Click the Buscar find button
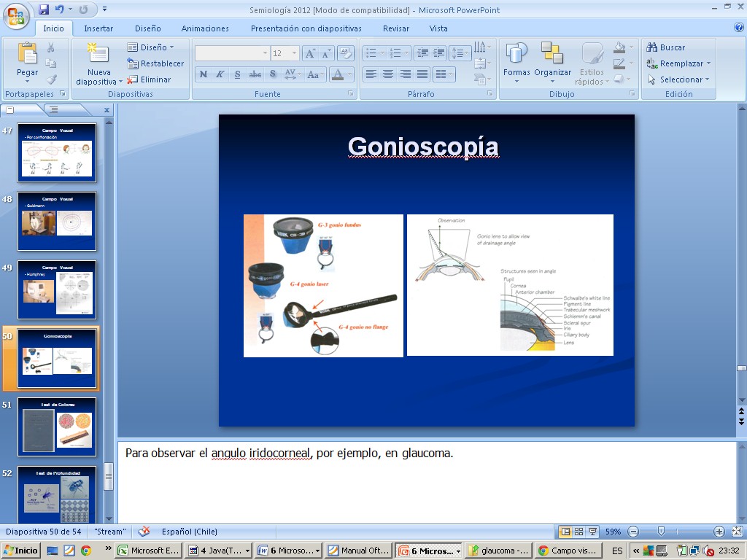Screen dimensions: 747x560 666,47
